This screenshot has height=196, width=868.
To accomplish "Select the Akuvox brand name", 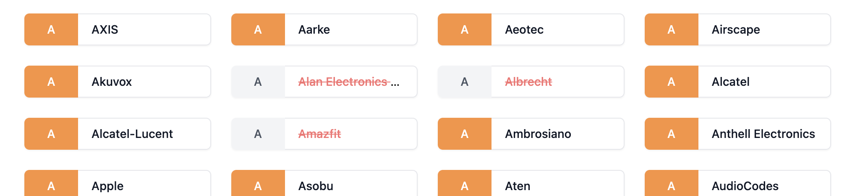I will [x=112, y=82].
